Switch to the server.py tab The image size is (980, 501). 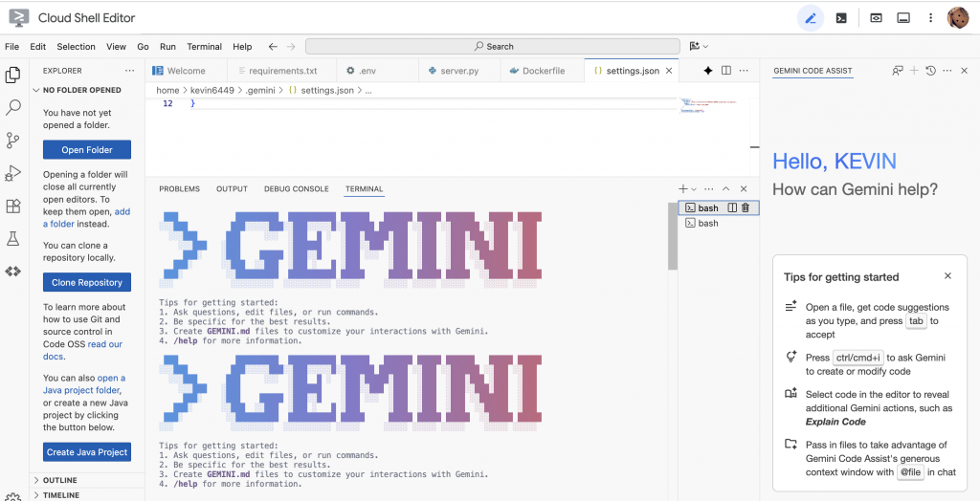click(459, 71)
